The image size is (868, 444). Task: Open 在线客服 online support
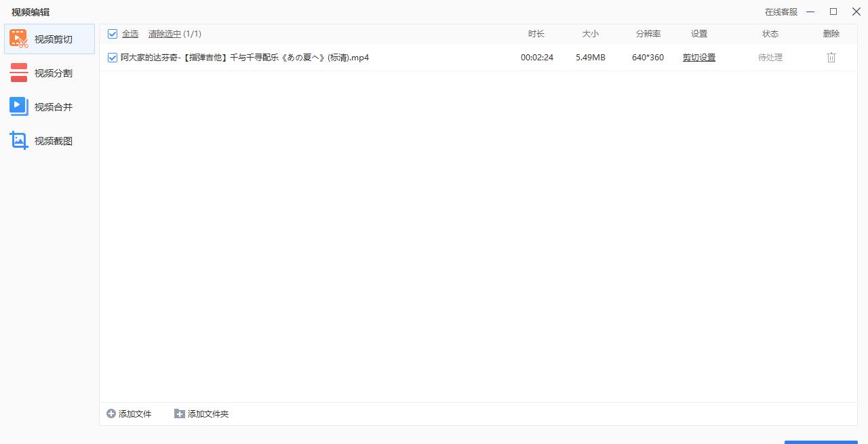(x=781, y=12)
